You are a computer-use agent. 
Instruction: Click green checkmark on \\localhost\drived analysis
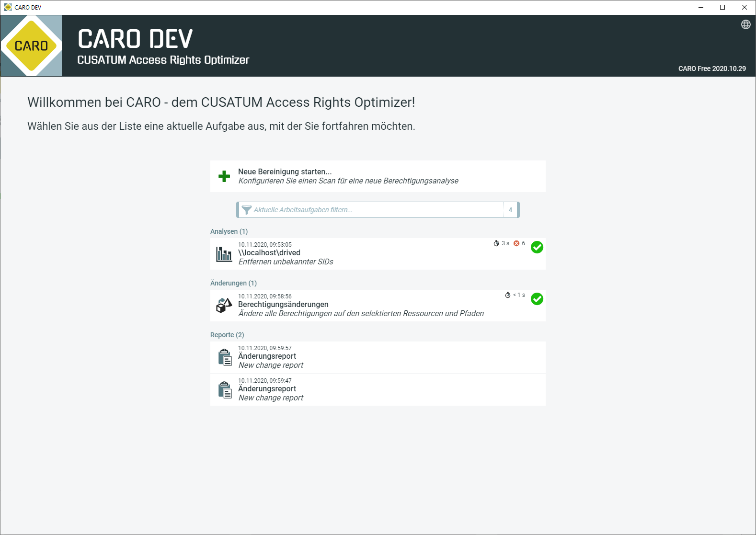537,247
